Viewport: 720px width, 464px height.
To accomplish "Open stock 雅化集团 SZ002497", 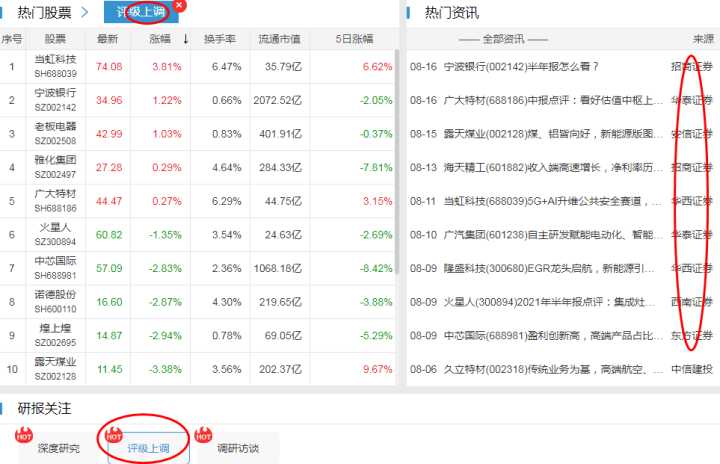I will pyautogui.click(x=55, y=167).
